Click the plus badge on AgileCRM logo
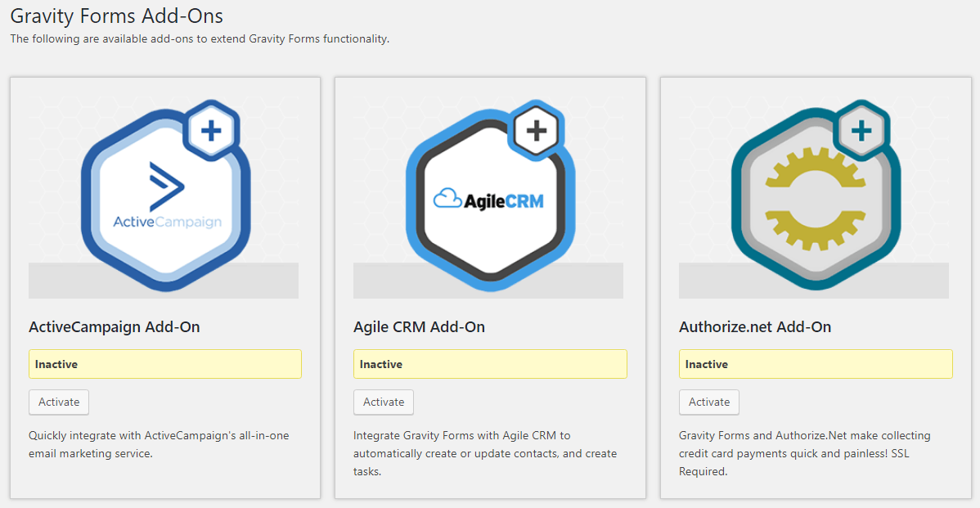 click(x=537, y=131)
